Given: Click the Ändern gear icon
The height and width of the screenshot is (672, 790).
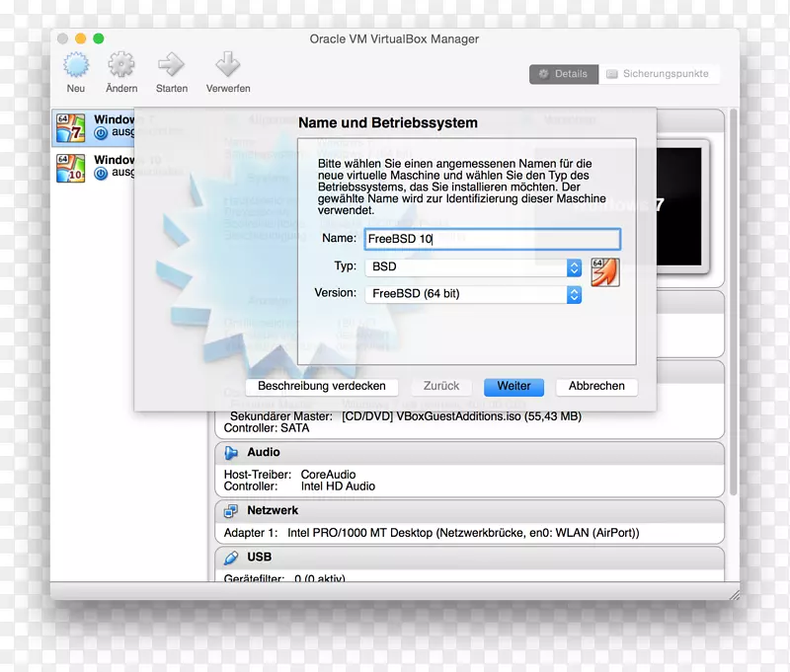Looking at the screenshot, I should pos(121,65).
